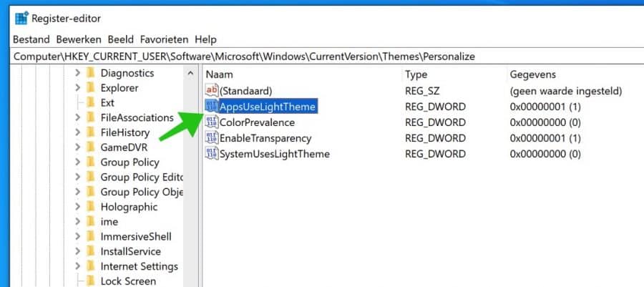Image resolution: width=644 pixels, height=287 pixels.
Task: Select the Group Policy Editor folder icon
Action: (x=91, y=177)
